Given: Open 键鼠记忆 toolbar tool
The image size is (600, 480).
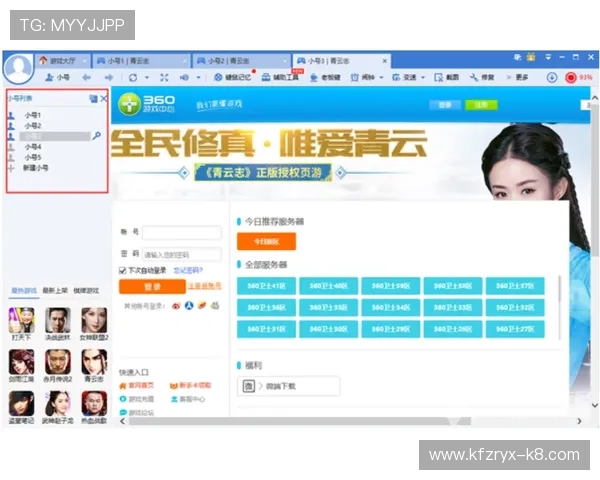Looking at the screenshot, I should point(233,77).
